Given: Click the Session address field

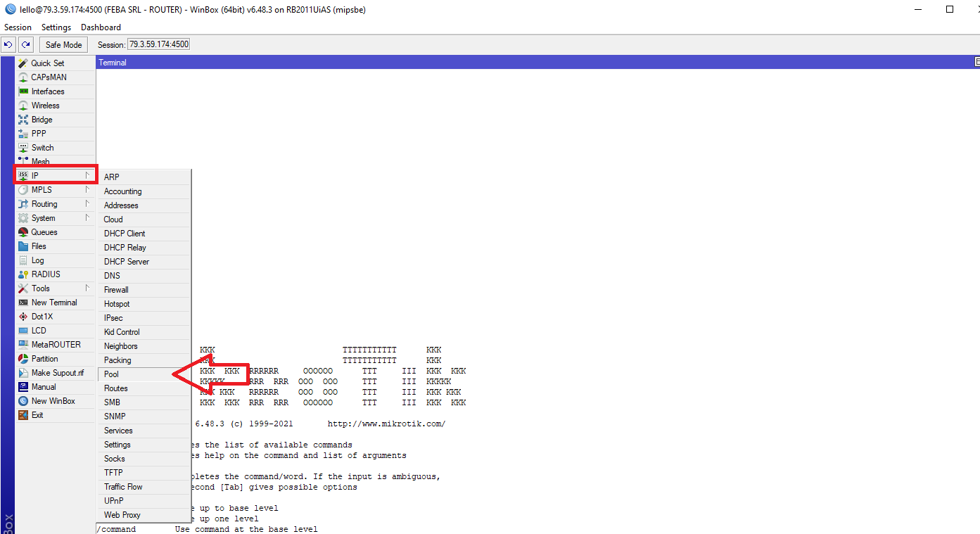Looking at the screenshot, I should coord(158,44).
